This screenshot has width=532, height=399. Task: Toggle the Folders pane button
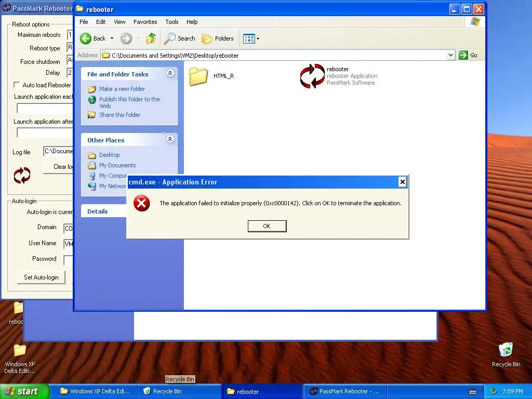click(218, 38)
